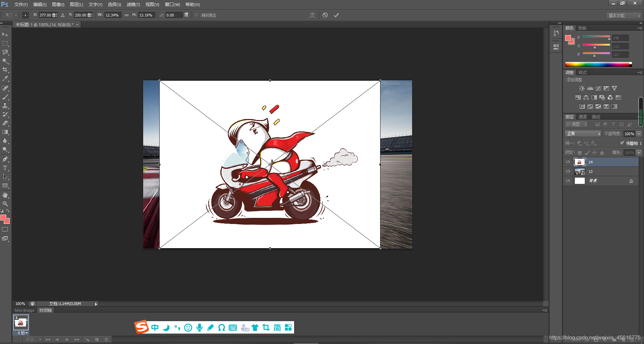Select the Healing Brush tool

pyautogui.click(x=5, y=88)
